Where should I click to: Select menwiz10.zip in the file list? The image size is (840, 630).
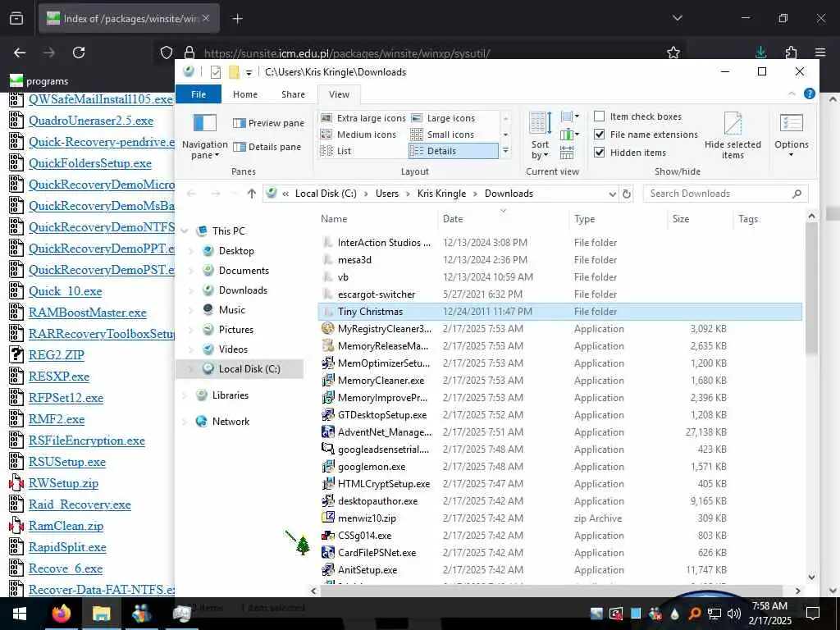pyautogui.click(x=367, y=518)
